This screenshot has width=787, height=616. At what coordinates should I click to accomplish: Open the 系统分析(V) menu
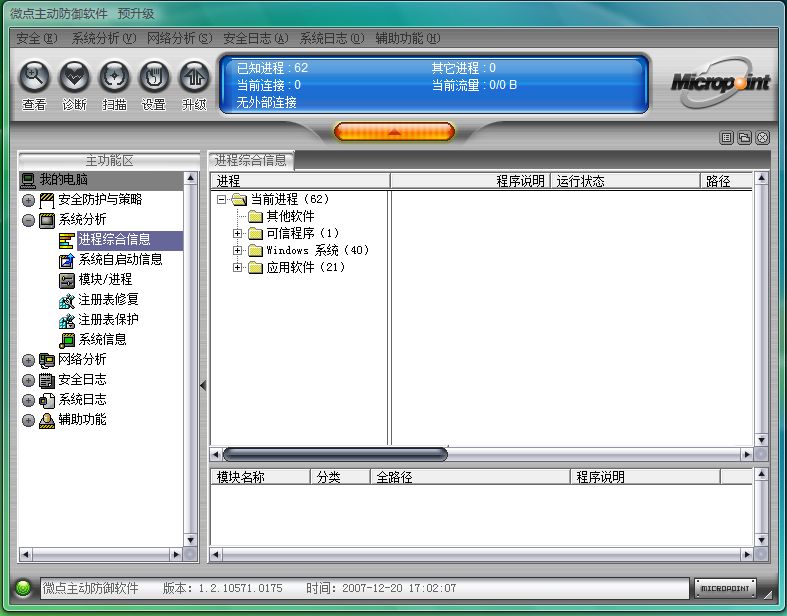(x=103, y=38)
